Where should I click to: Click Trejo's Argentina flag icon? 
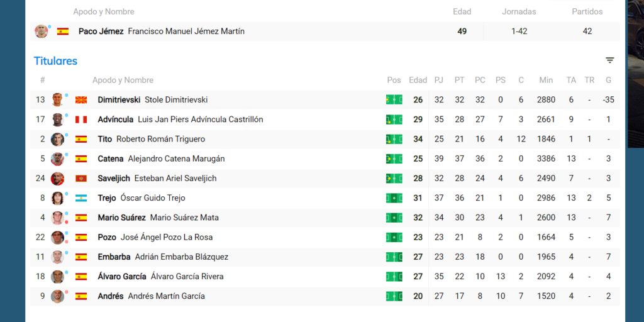pos(81,198)
